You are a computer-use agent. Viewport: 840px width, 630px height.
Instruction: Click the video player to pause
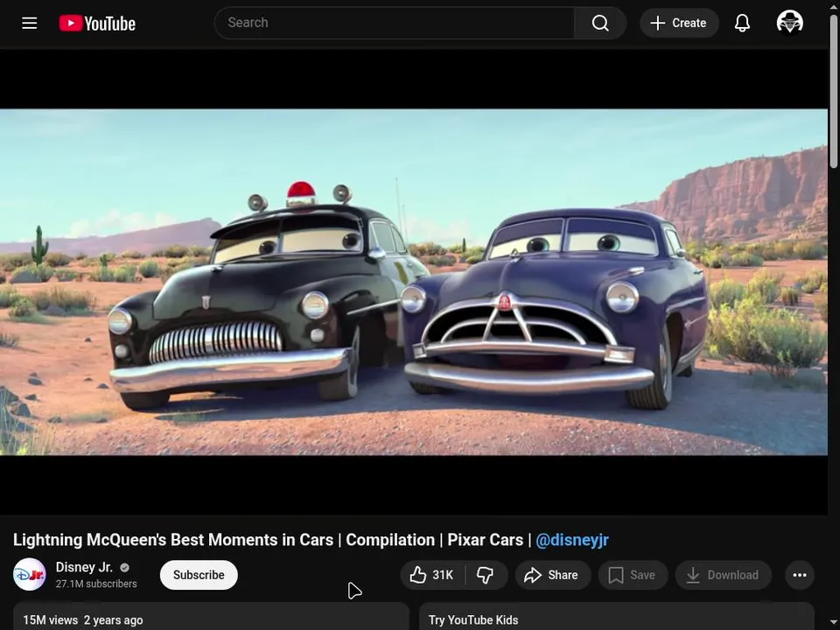414,282
